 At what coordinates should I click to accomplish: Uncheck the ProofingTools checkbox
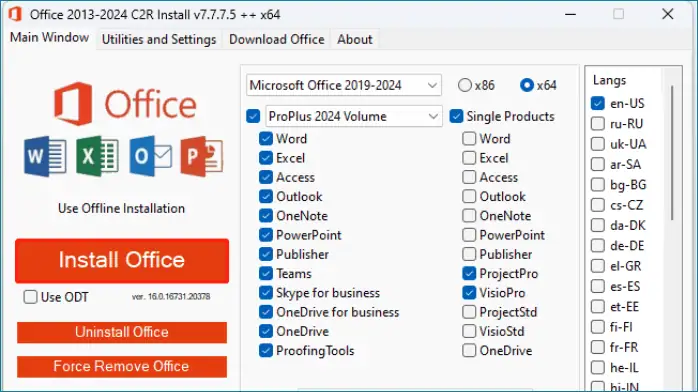point(266,351)
